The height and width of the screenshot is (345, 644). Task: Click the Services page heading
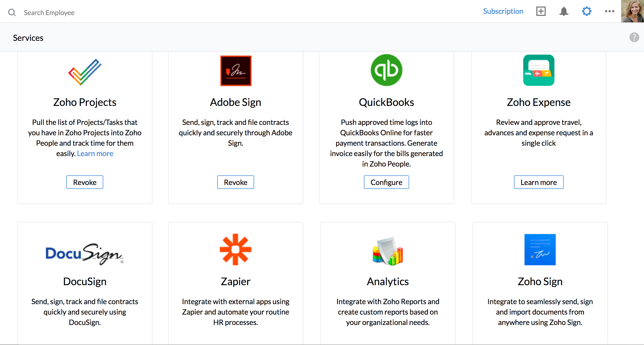pos(28,38)
